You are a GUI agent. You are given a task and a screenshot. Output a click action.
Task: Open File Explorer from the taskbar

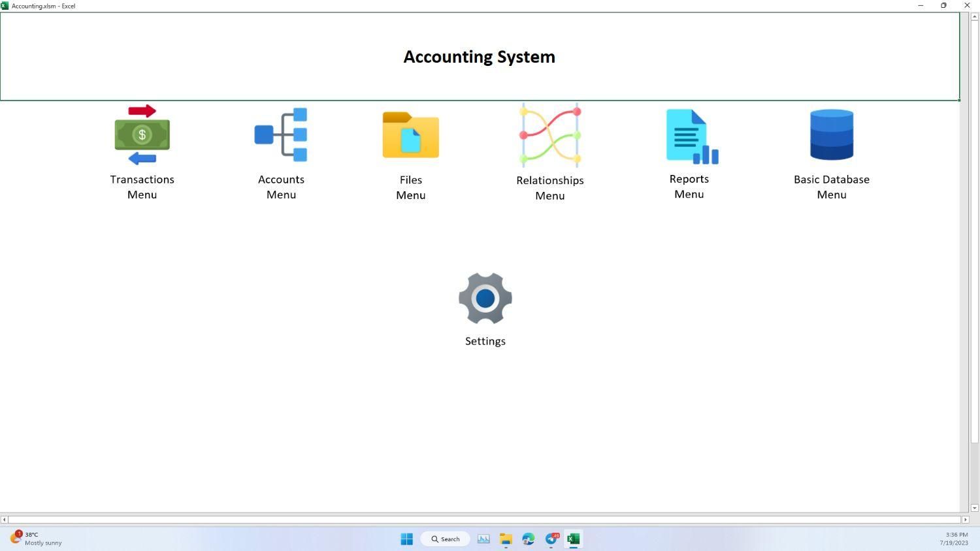click(506, 539)
